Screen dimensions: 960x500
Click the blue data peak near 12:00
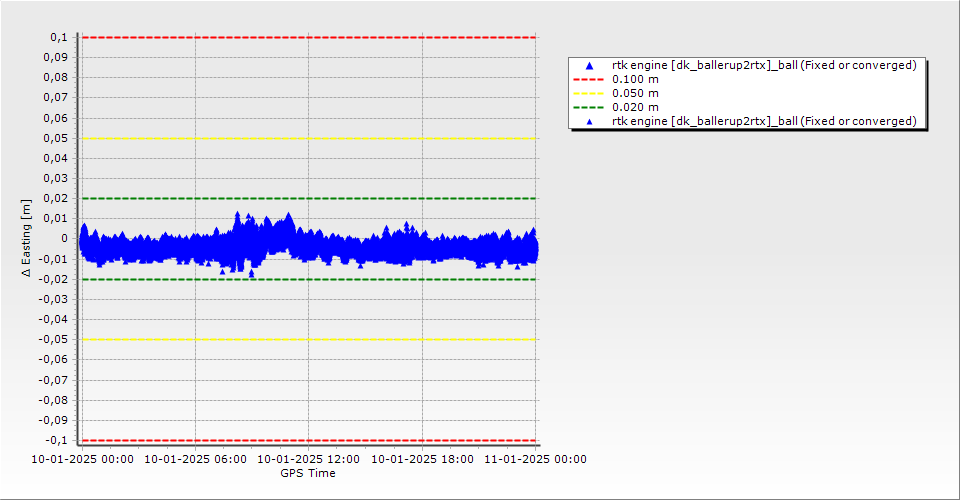click(x=288, y=216)
